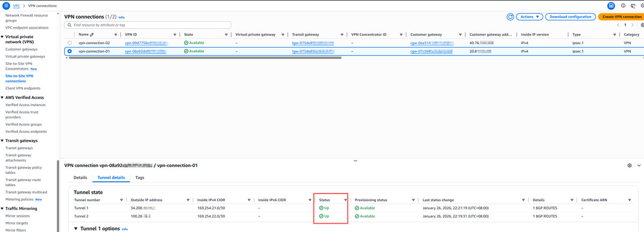Click Info link next to Tunnel 1 options
This screenshot has height=232, width=644.
124,229
